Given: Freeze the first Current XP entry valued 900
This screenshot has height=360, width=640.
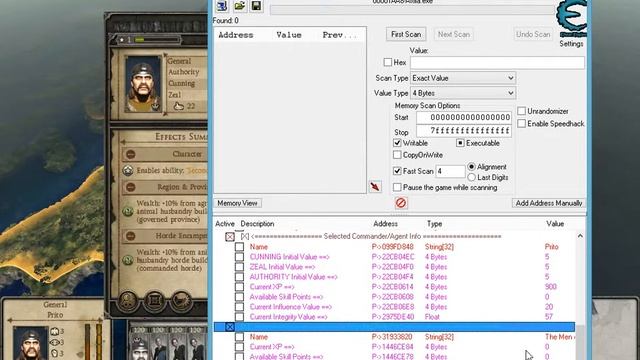Looking at the screenshot, I should 239,287.
